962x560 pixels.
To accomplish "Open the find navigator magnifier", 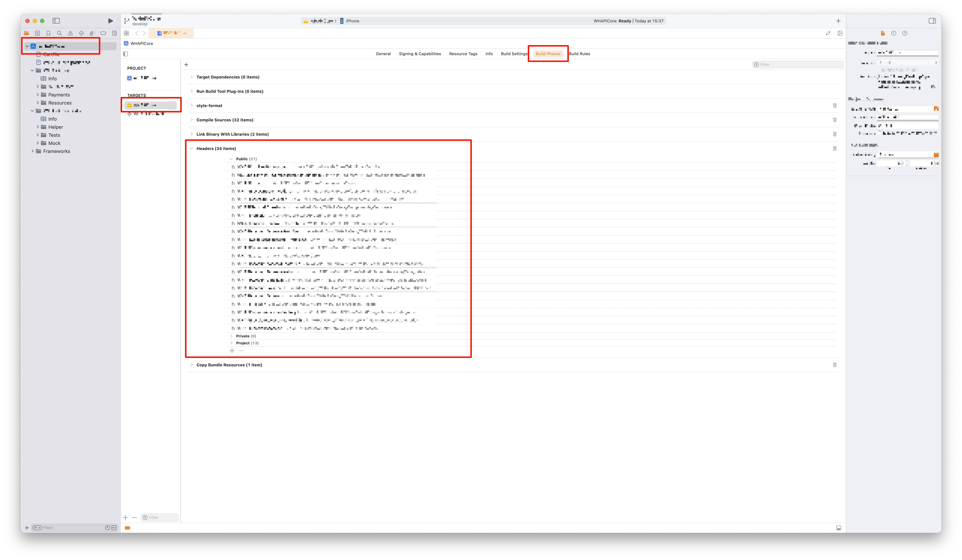I will pos(59,33).
